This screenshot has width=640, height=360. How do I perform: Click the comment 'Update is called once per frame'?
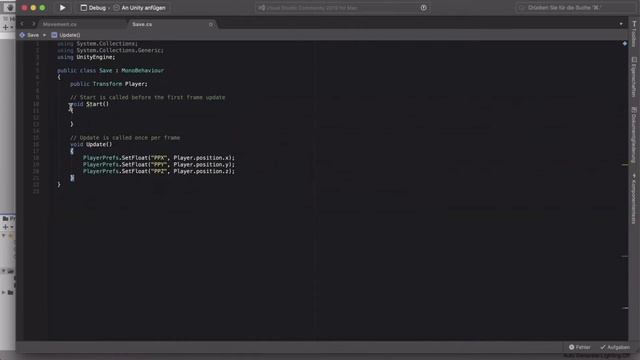125,138
